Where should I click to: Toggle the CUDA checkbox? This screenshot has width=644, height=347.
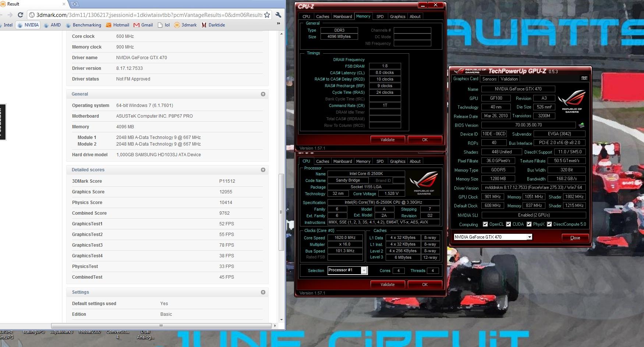tap(508, 224)
